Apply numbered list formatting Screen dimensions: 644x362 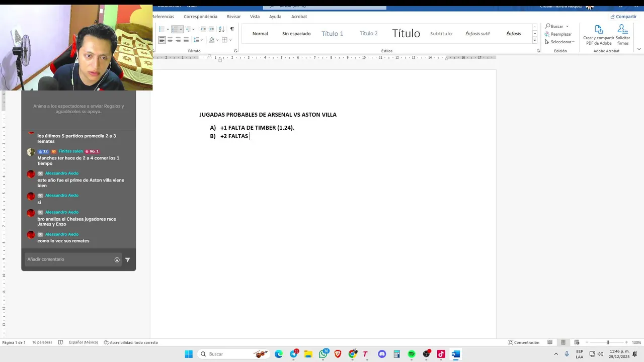pyautogui.click(x=175, y=29)
